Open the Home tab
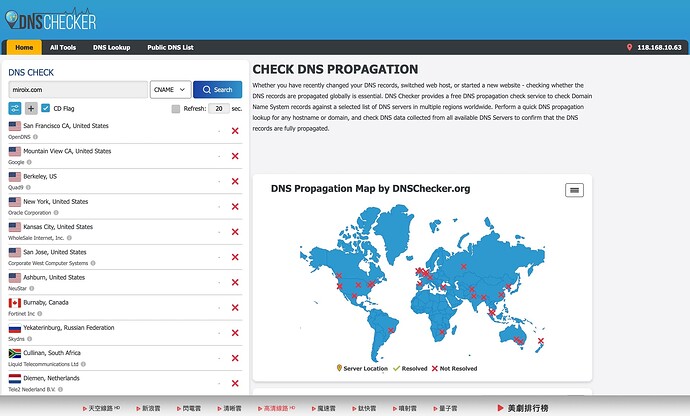The width and height of the screenshot is (690, 416). (x=24, y=47)
